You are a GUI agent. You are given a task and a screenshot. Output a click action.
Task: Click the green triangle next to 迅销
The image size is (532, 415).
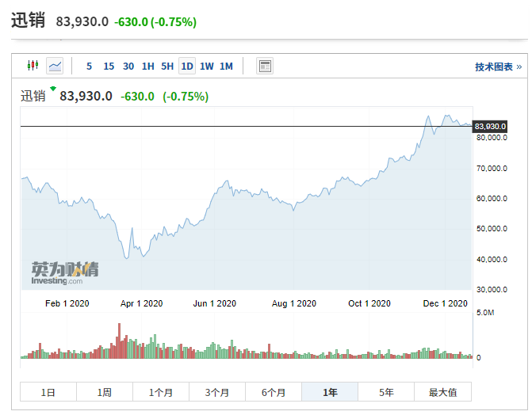coord(53,89)
